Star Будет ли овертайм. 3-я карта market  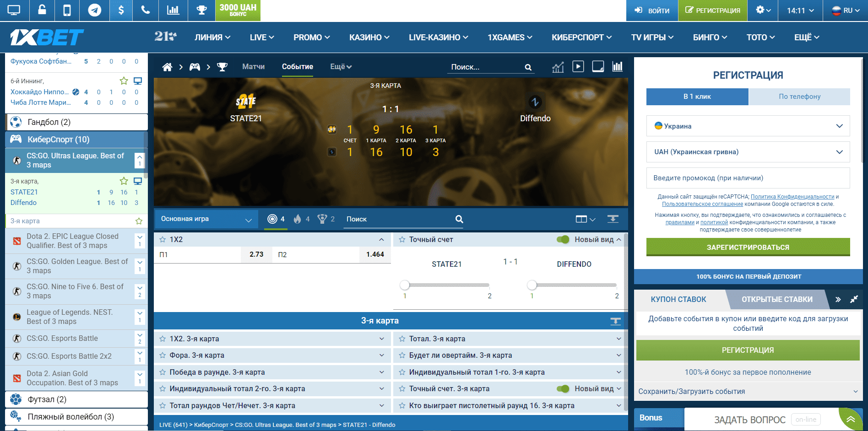click(402, 355)
